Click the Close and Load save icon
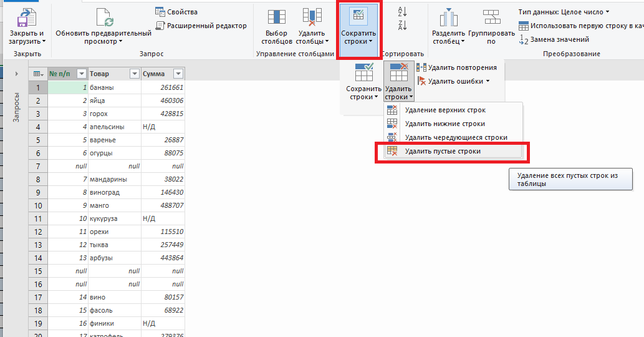The width and height of the screenshot is (644, 337). (x=27, y=18)
